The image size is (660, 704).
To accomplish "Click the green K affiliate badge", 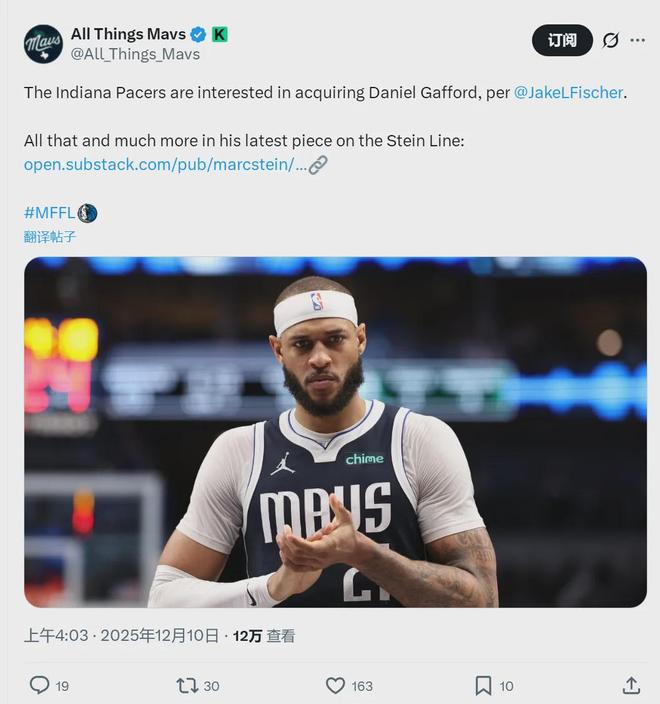I will point(219,35).
